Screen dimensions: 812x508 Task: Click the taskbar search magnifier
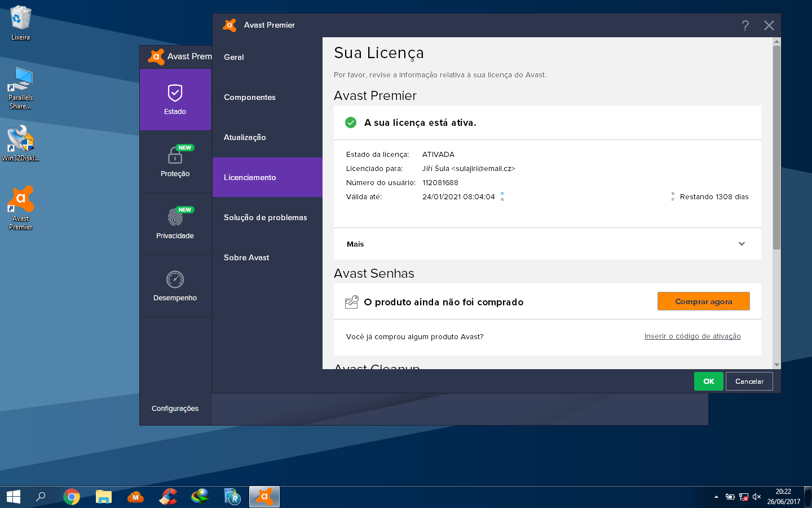[41, 497]
